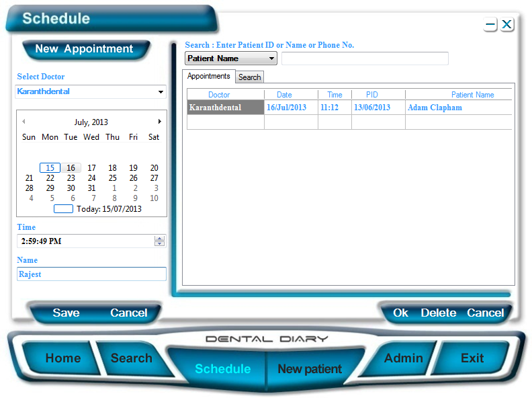Pick July 16 on the calendar
Screen dimensions: 532x398
click(71, 168)
